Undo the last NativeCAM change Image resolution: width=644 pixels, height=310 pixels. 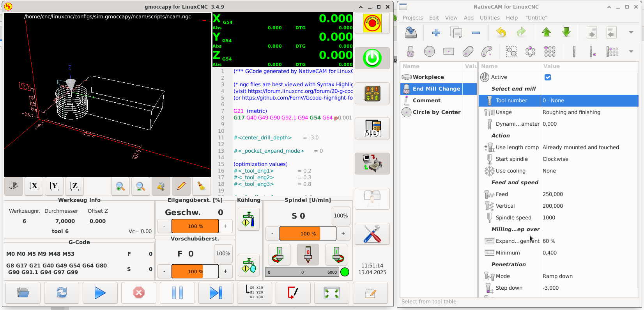pos(501,33)
